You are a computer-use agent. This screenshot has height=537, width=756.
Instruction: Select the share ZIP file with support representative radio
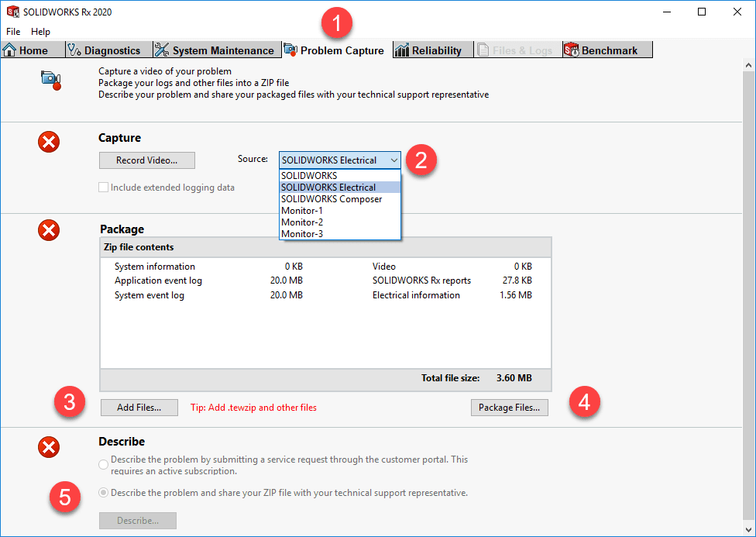(x=103, y=493)
